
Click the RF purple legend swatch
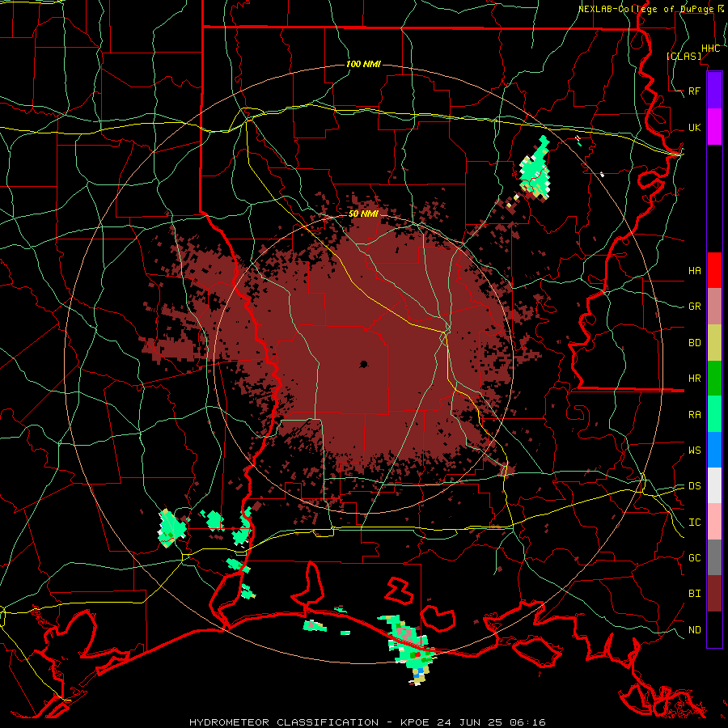click(x=714, y=91)
